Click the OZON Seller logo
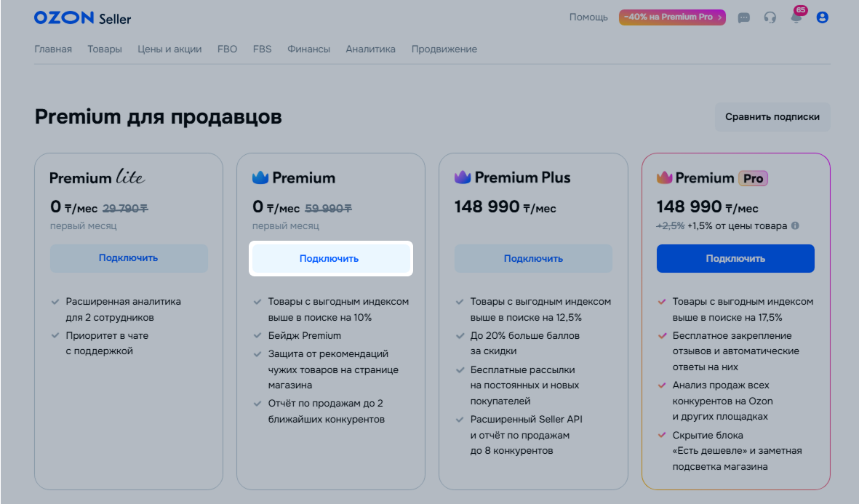 click(82, 18)
